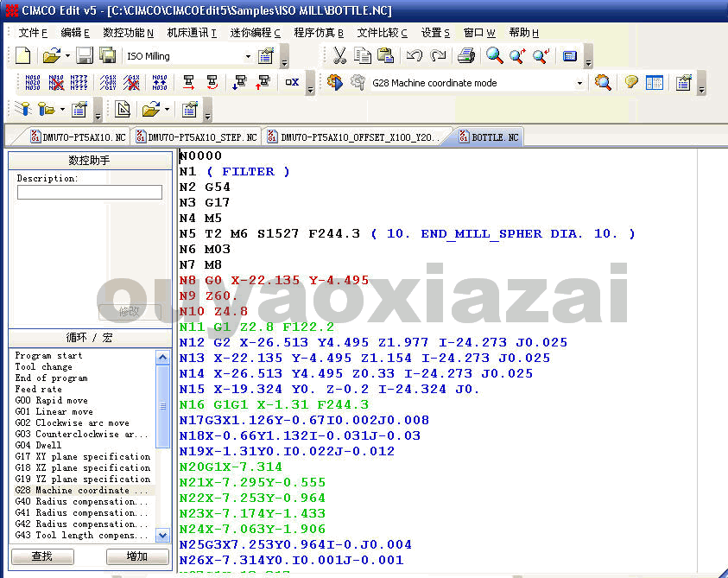Click the macro list scrollbar down arrow
This screenshot has width=728, height=578.
pos(162,536)
